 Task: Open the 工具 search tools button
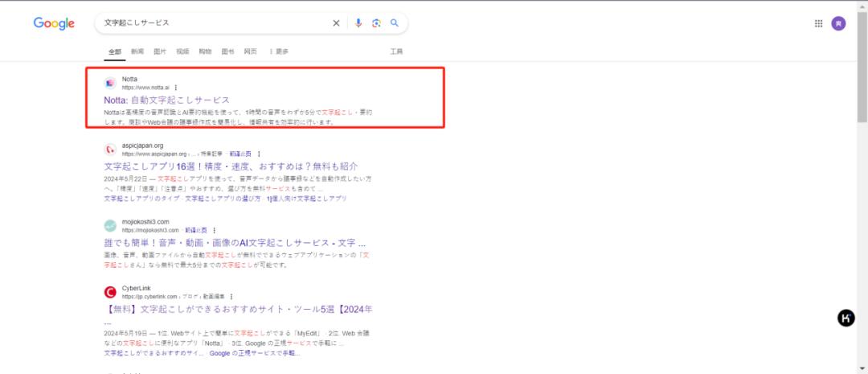pos(396,51)
